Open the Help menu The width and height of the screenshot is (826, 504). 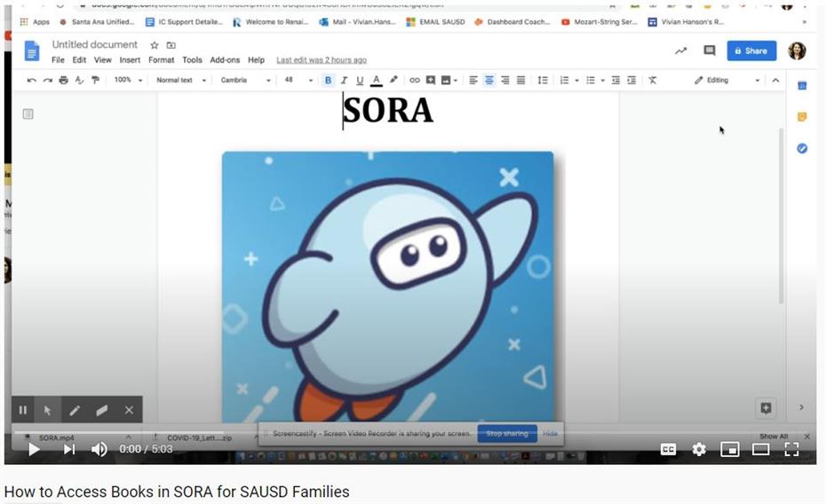[x=256, y=60]
